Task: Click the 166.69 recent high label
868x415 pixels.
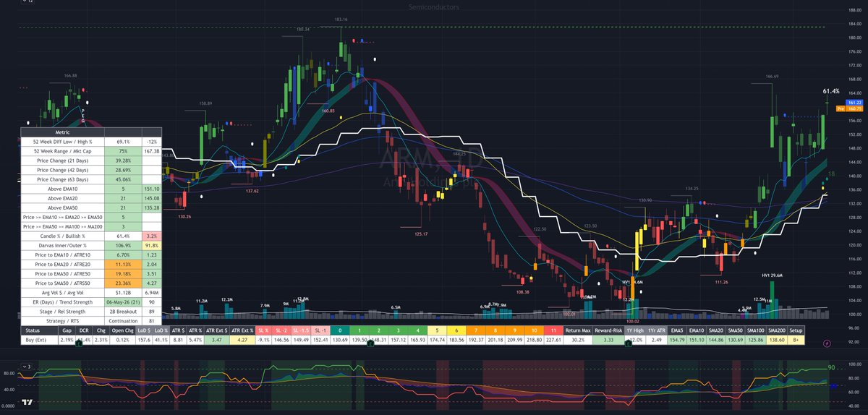Action: click(773, 76)
